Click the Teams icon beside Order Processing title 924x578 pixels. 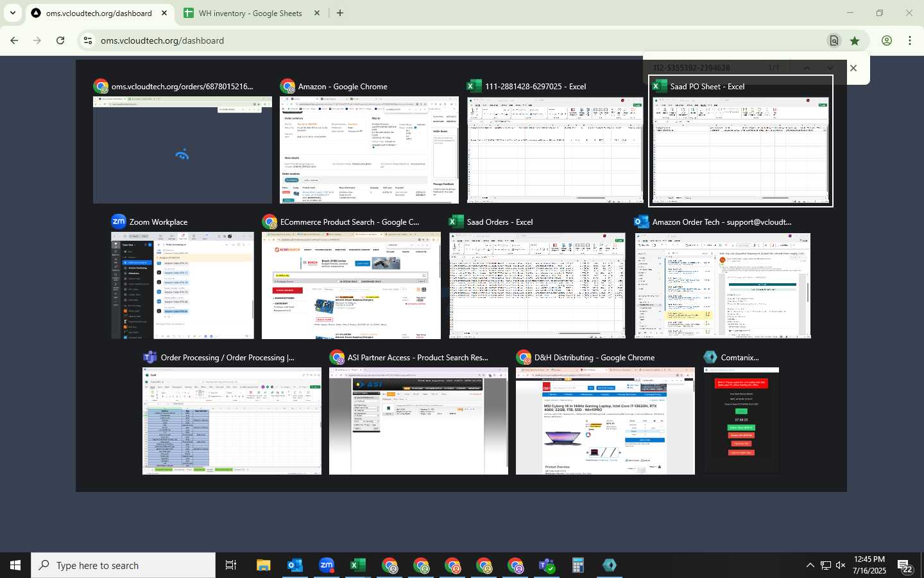[150, 357]
